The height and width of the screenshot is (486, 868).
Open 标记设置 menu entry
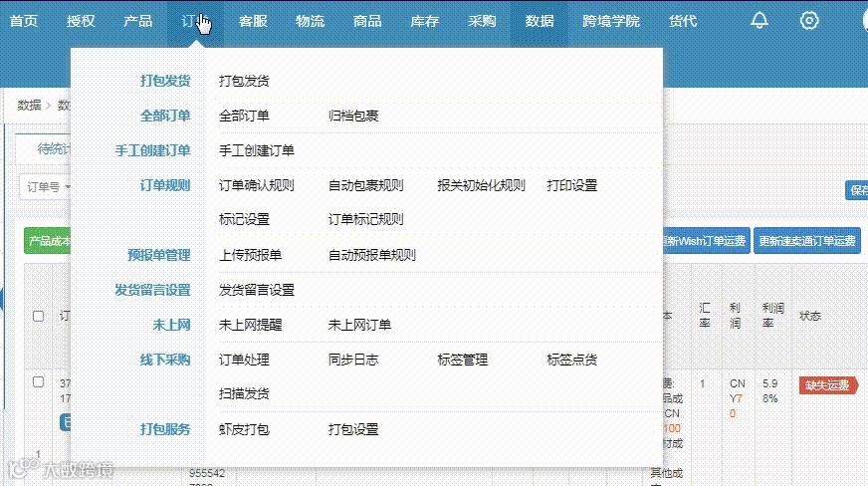click(244, 219)
